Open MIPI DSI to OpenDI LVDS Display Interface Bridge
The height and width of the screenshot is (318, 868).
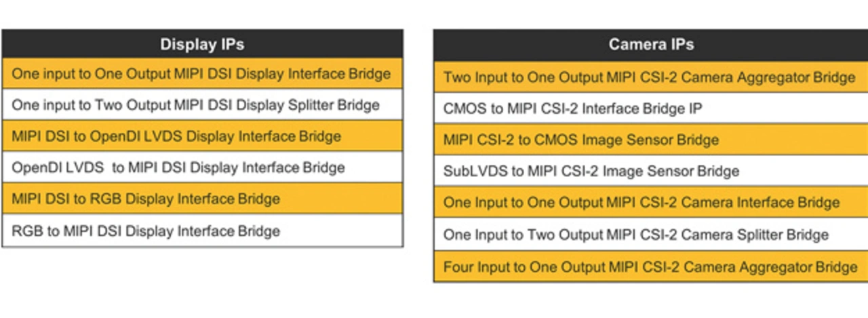[x=202, y=136]
